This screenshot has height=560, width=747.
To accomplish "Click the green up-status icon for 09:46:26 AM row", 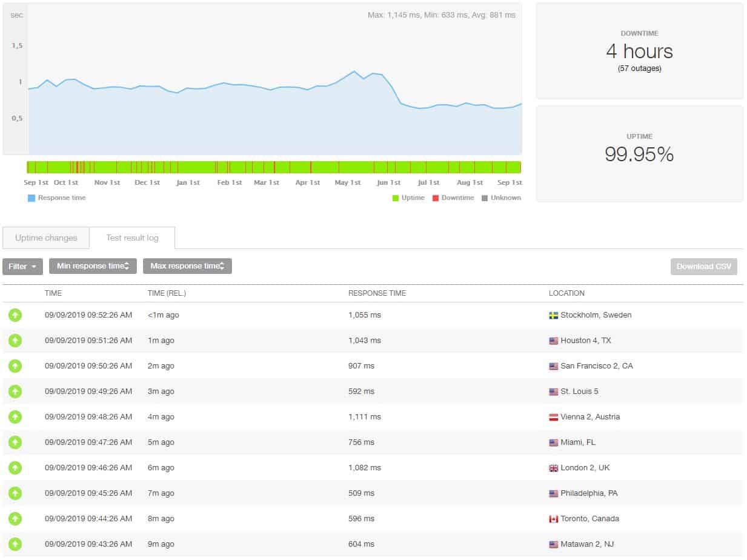I will coord(15,468).
